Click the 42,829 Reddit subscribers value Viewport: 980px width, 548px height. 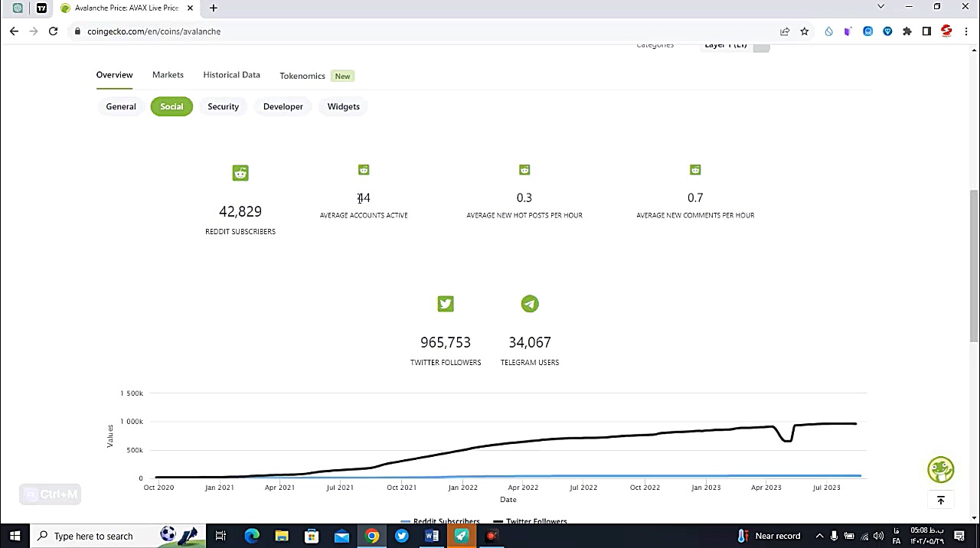coord(240,211)
